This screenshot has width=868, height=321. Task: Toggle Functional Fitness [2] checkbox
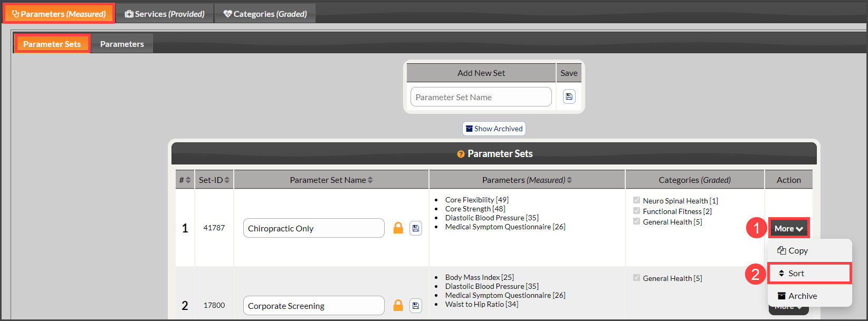coord(636,211)
